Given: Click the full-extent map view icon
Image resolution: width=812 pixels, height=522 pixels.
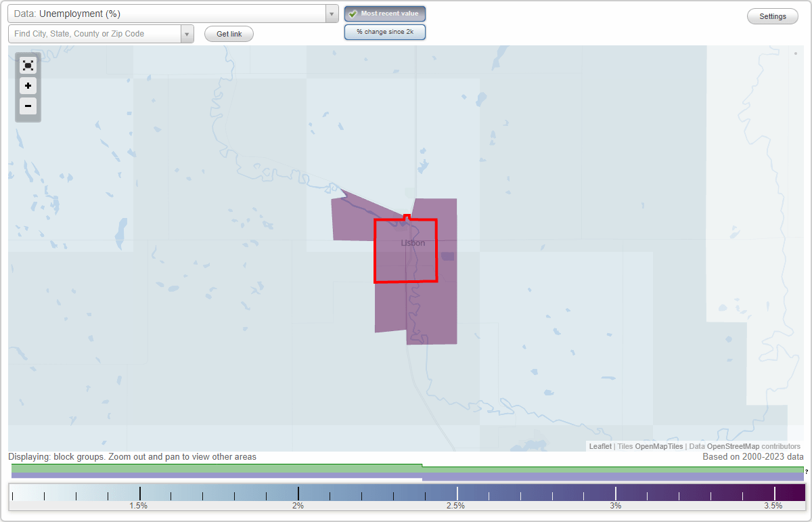Looking at the screenshot, I should click(28, 65).
